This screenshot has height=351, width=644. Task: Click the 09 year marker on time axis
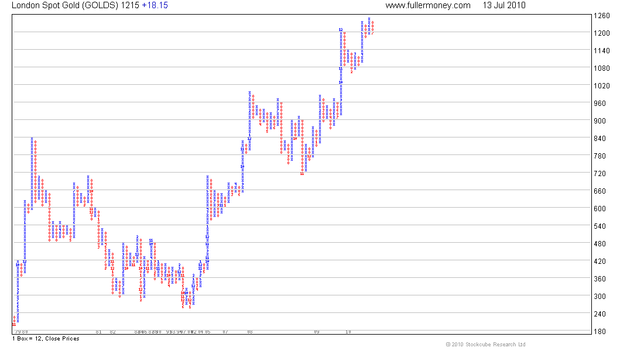(317, 332)
